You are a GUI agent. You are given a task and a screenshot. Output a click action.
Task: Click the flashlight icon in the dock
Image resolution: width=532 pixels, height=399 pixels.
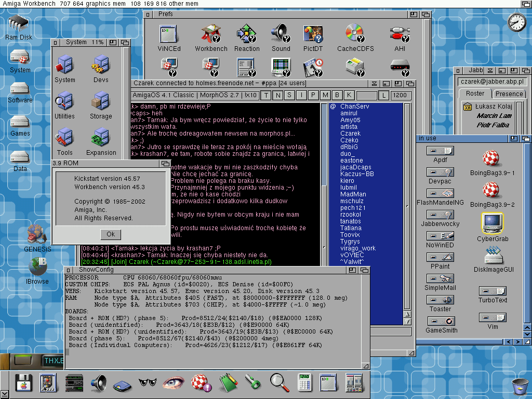click(253, 383)
